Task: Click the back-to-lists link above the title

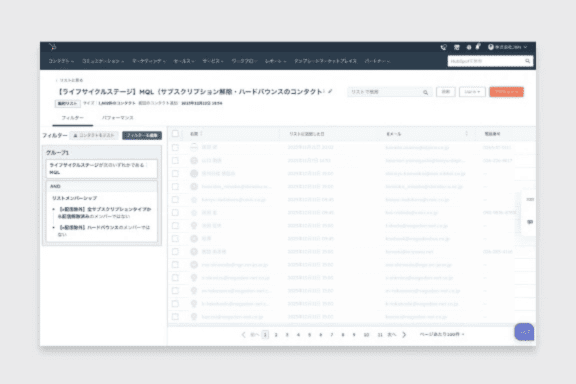Action: [x=69, y=80]
